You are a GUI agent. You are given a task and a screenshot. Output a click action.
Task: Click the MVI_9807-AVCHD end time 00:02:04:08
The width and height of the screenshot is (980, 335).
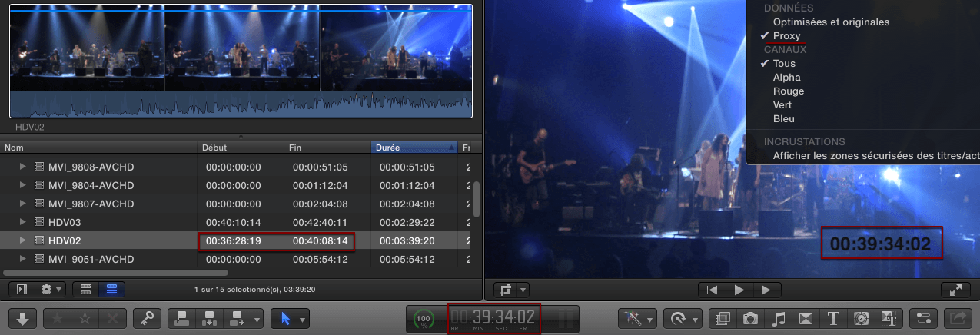coord(321,204)
